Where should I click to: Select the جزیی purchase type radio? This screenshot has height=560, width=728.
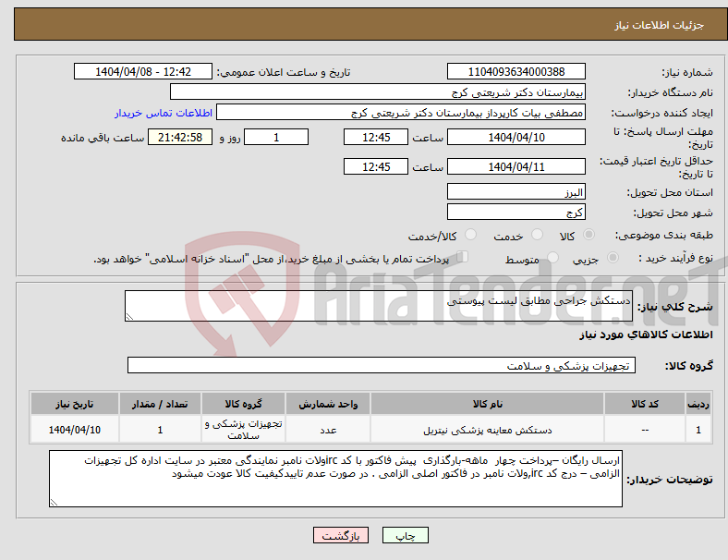coord(613,257)
